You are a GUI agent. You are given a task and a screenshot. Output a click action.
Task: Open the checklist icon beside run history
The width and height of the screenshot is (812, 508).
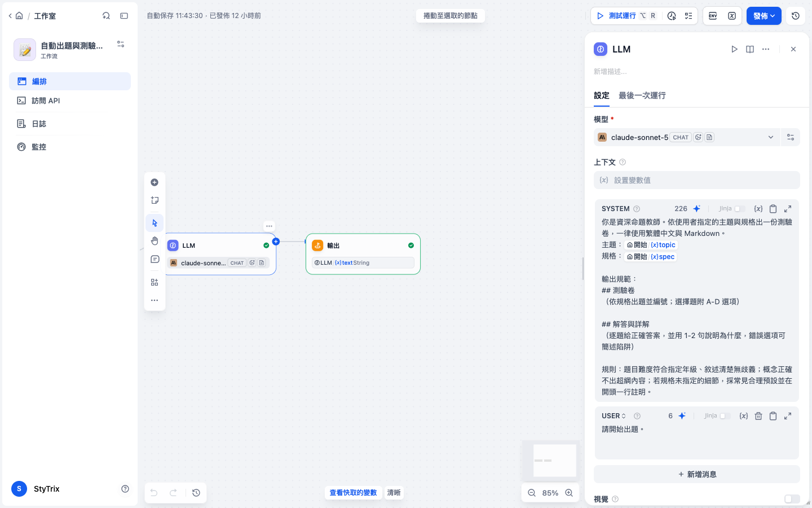click(x=689, y=16)
